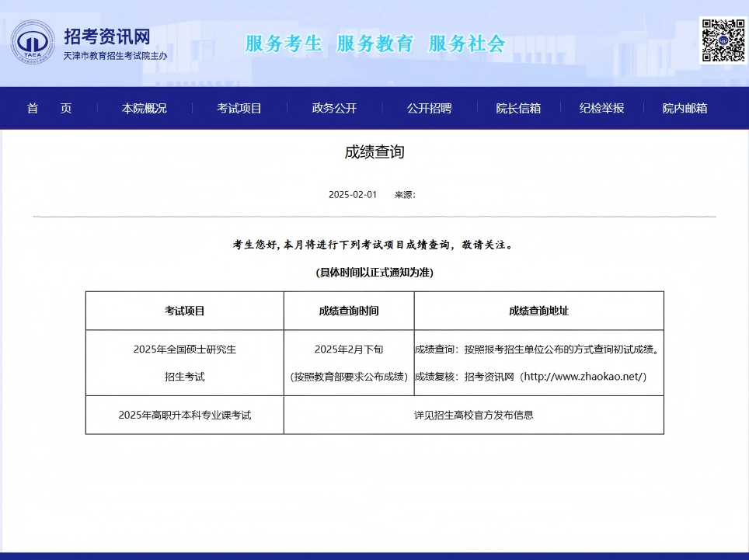Screen dimensions: 749x560
Task: Open the 政务公开 government affairs menu
Action: point(333,108)
